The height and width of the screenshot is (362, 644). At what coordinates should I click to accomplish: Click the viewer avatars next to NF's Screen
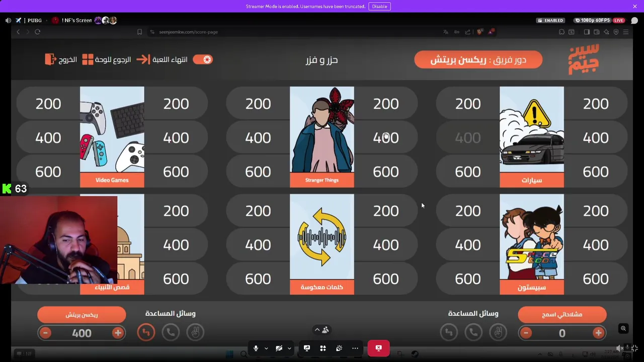[x=106, y=20]
